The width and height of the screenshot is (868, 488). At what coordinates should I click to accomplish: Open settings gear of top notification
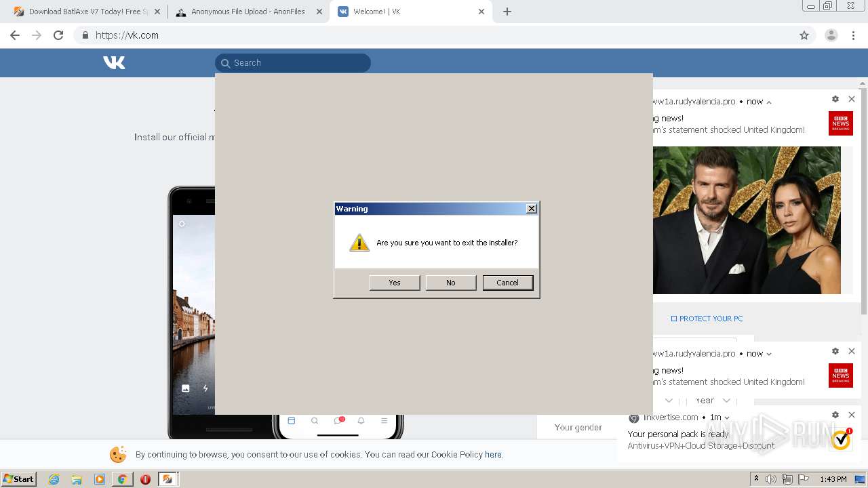coord(835,99)
